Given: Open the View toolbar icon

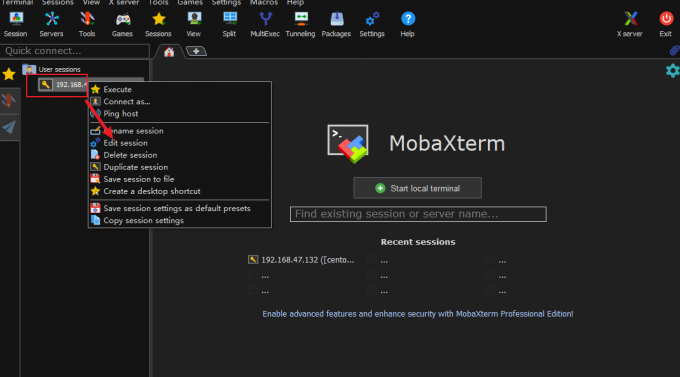Looking at the screenshot, I should pos(193,24).
